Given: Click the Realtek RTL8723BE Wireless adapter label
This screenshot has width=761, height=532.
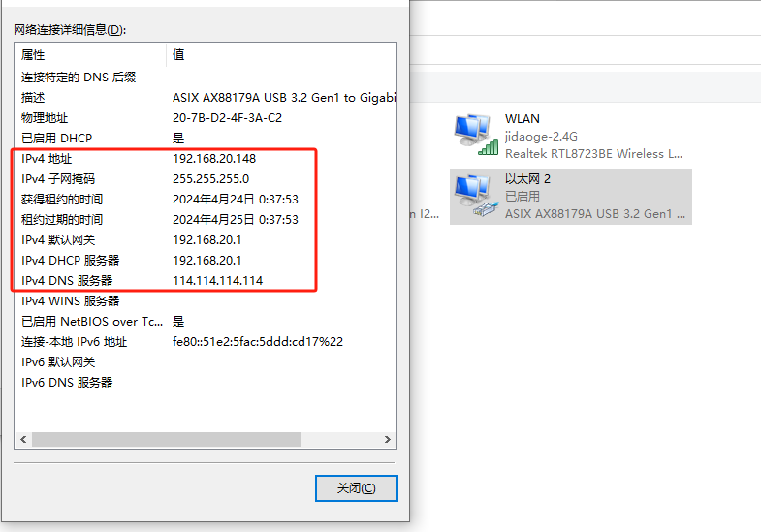Looking at the screenshot, I should [593, 154].
